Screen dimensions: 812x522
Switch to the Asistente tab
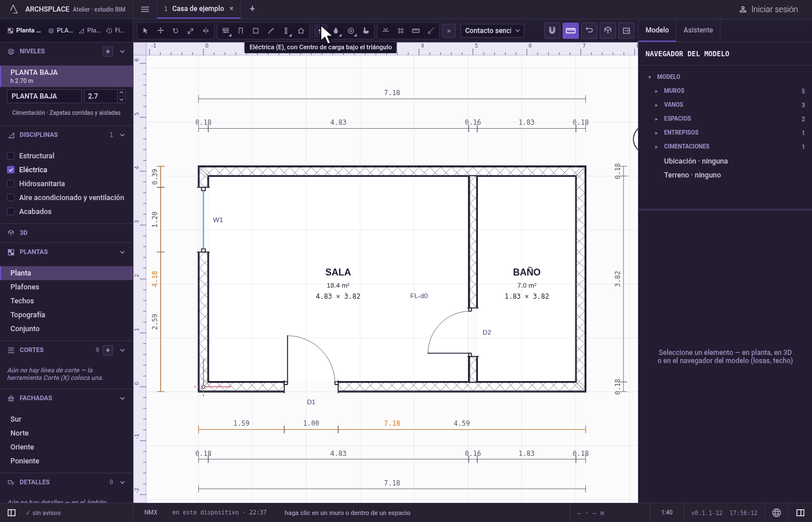pos(698,30)
